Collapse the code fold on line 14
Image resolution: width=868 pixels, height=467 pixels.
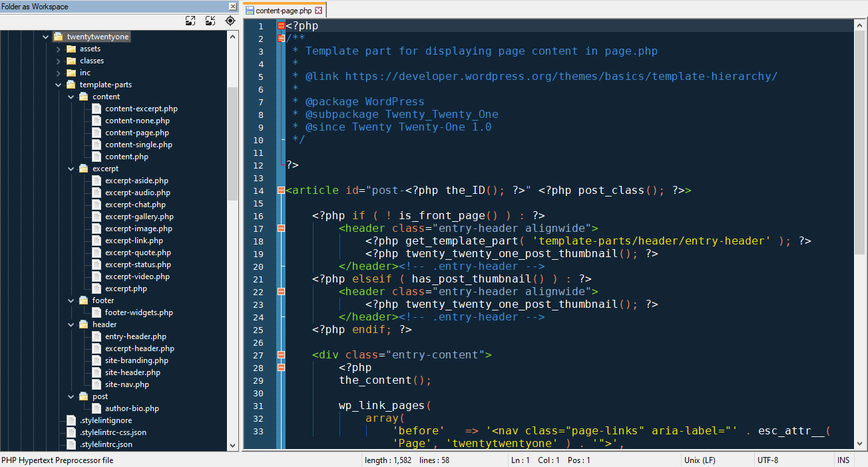tap(280, 190)
